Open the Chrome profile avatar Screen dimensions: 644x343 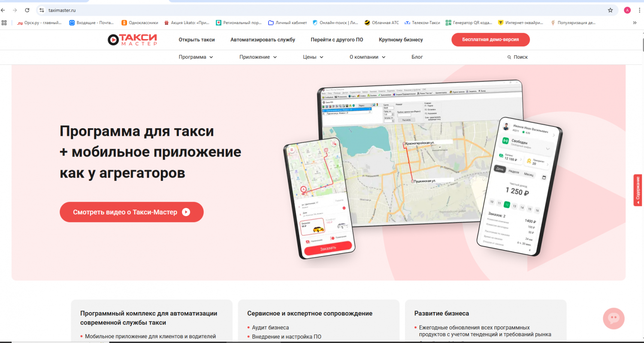pos(627,10)
